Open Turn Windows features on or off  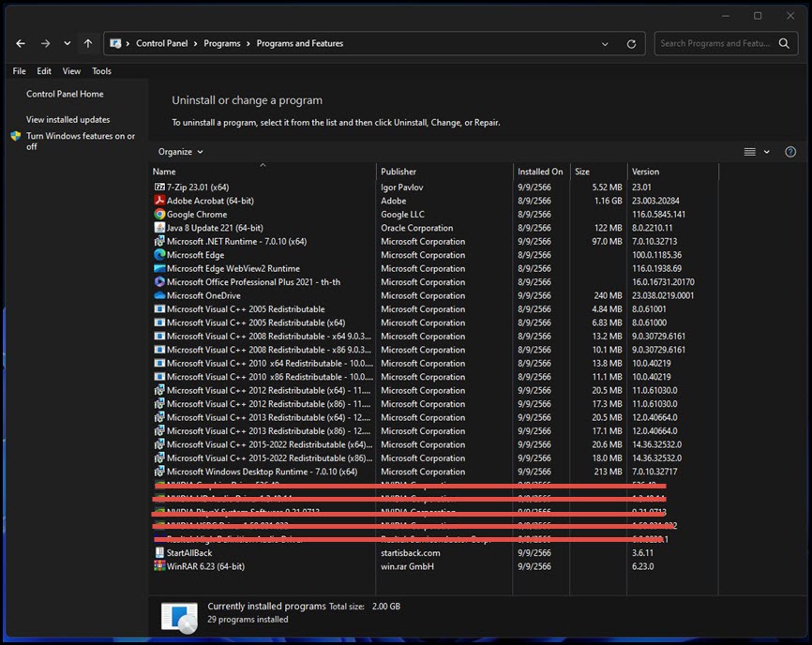[81, 142]
